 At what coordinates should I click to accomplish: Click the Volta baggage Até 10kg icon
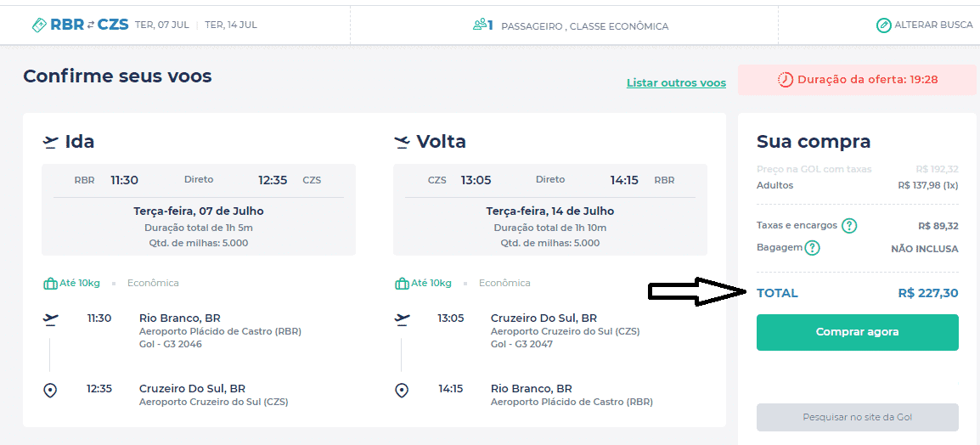pos(402,283)
